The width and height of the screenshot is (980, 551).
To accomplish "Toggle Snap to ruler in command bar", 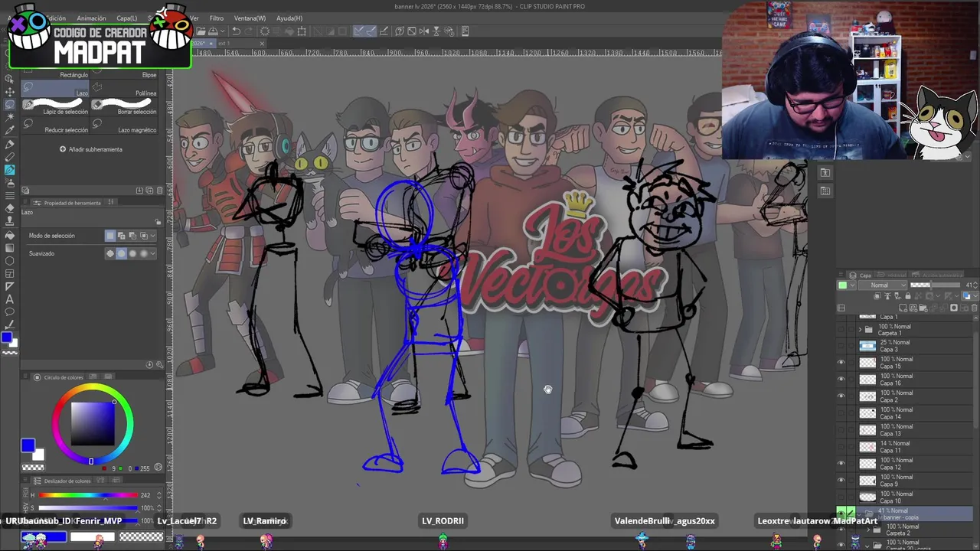I will [x=358, y=31].
